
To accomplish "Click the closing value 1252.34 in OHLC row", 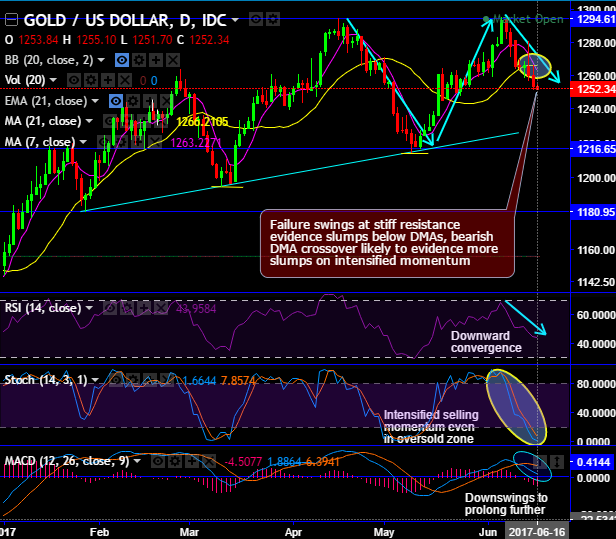I will [x=209, y=40].
